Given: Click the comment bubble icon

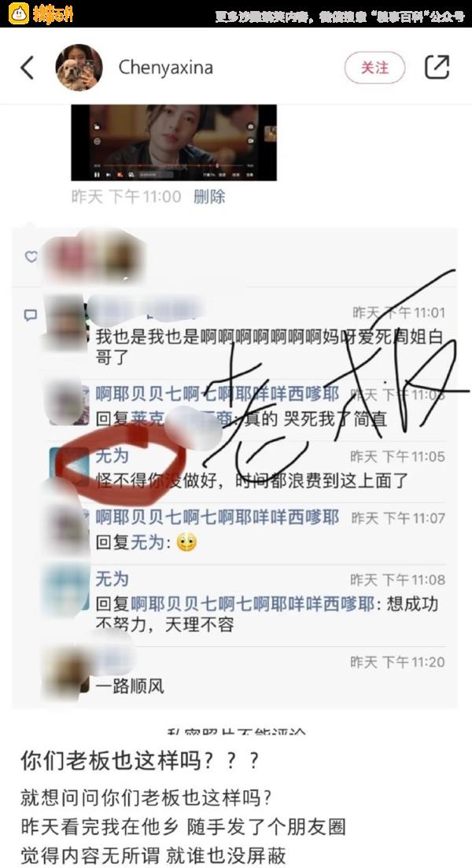Looking at the screenshot, I should click(x=31, y=315).
